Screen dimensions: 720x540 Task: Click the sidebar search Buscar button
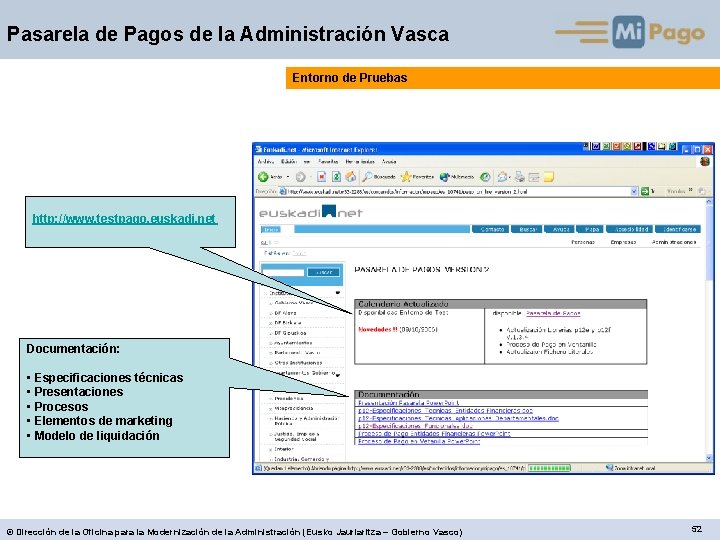323,273
